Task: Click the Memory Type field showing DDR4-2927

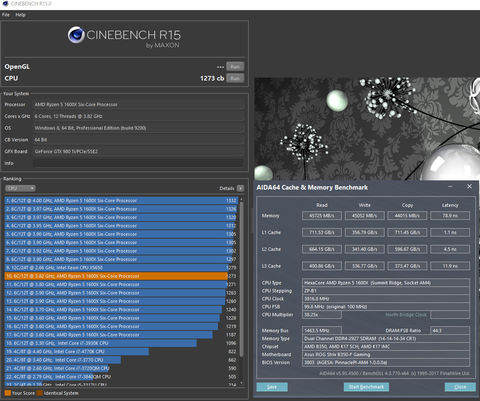Action: [x=386, y=339]
